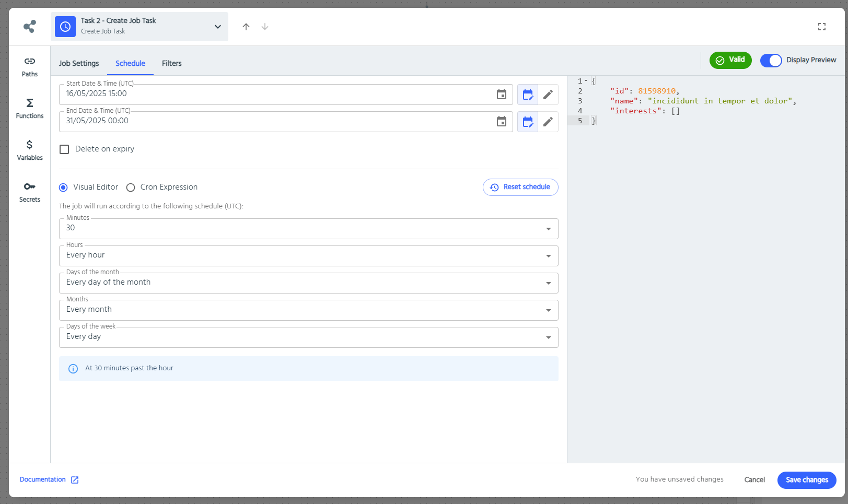Open the Days of the week dropdown
The width and height of the screenshot is (848, 504).
309,337
